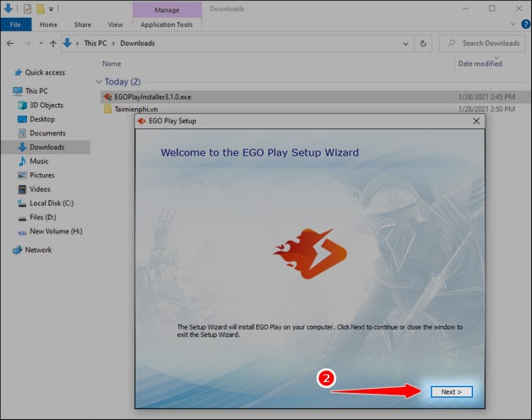Open 3D Objects in the sidebar

pos(46,105)
